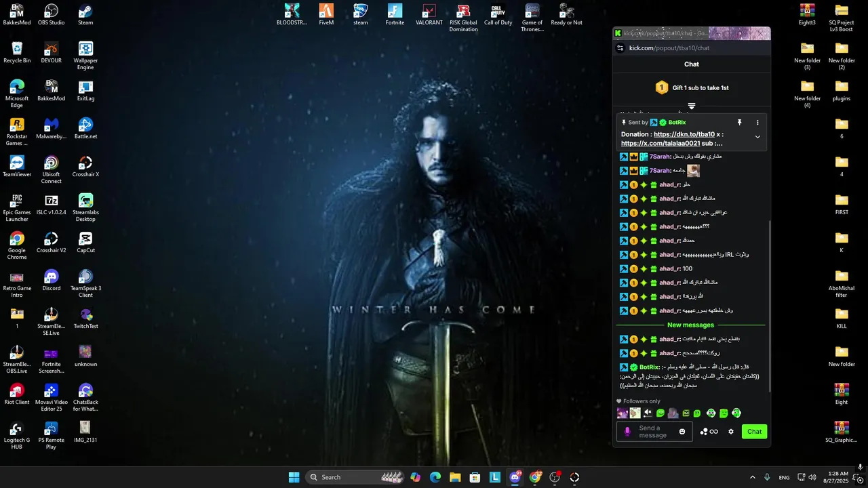Launch Riot Client desktop icon
This screenshot has width=868, height=488.
point(17,394)
